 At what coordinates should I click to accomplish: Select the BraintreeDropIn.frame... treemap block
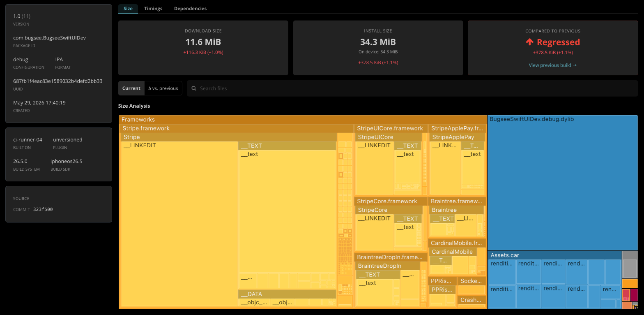tap(391, 257)
